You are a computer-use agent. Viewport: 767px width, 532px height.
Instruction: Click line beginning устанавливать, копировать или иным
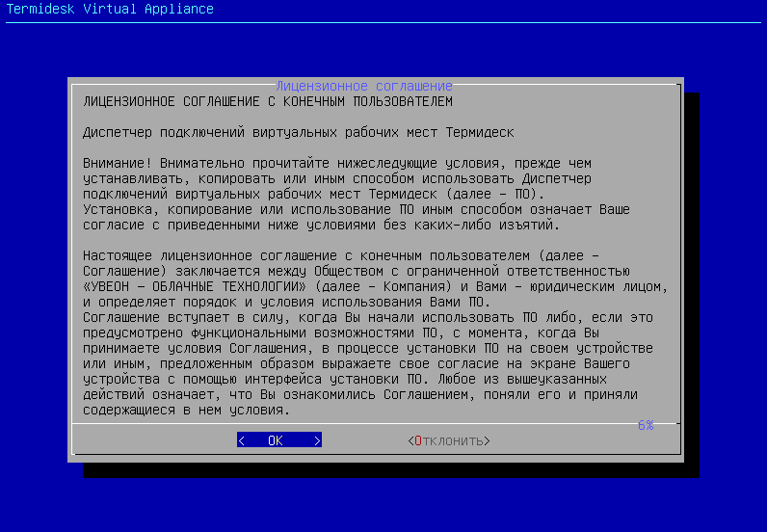[x=337, y=178]
